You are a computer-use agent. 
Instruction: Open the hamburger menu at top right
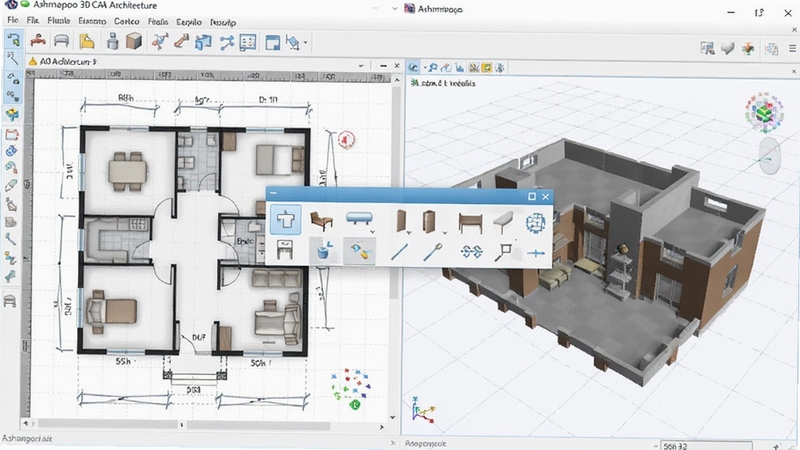click(x=792, y=48)
